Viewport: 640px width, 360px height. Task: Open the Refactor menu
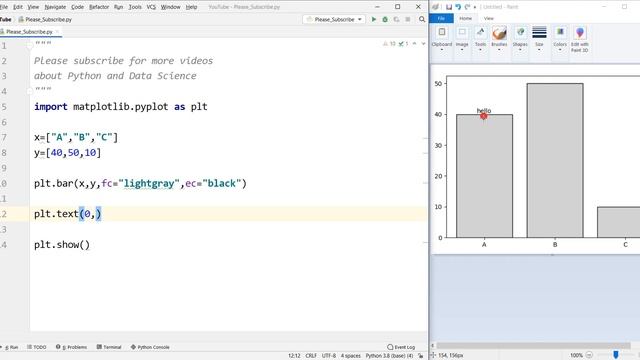pos(99,7)
